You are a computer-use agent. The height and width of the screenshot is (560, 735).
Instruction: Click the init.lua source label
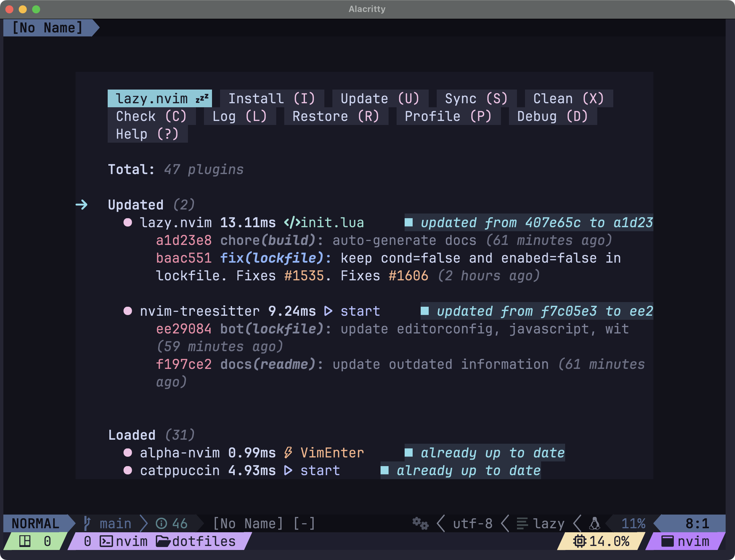pyautogui.click(x=332, y=223)
